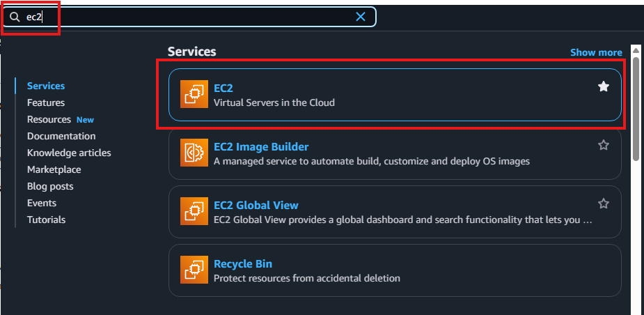Click the scrollbar up arrow

636,50
